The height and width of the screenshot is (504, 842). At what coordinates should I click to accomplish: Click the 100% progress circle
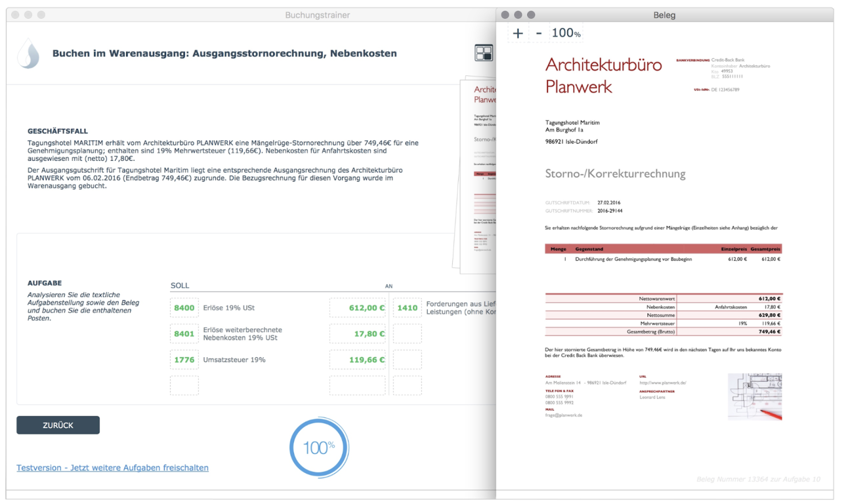point(319,448)
